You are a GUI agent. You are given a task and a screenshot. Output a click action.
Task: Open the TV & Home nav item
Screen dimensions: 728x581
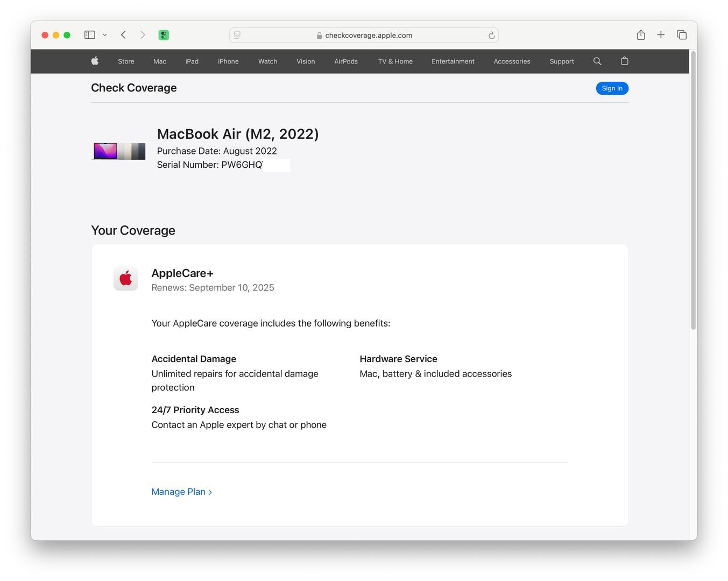pos(395,61)
